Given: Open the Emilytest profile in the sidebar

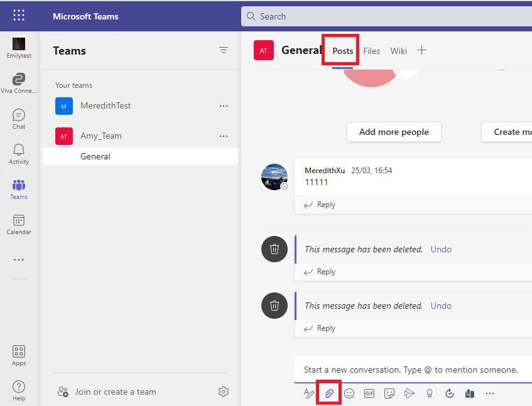Looking at the screenshot, I should click(x=19, y=48).
